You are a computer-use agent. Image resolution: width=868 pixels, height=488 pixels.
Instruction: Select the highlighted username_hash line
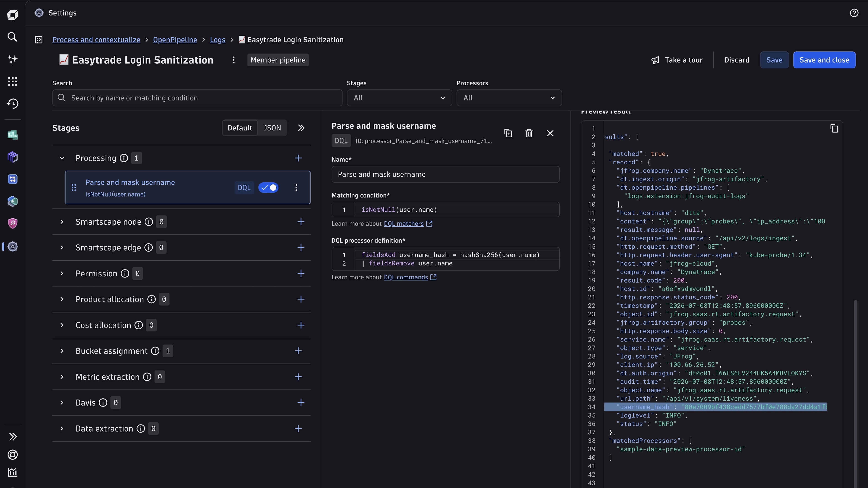[715, 407]
